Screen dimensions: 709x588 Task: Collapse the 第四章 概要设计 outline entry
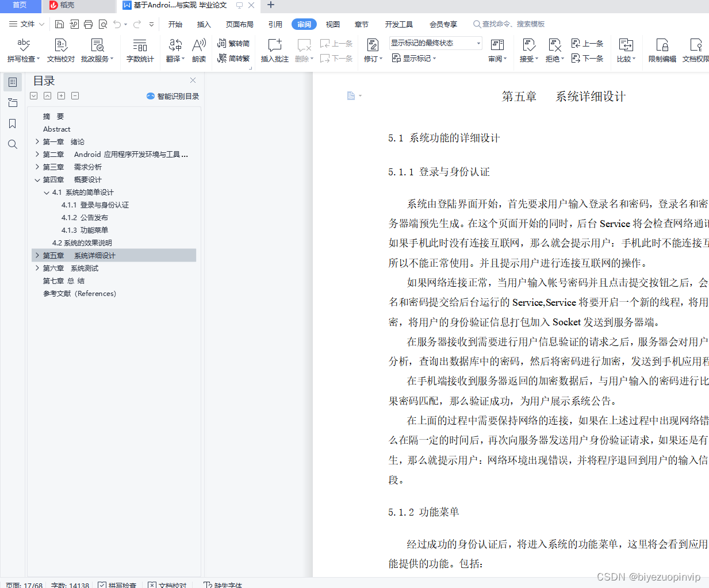tap(37, 180)
